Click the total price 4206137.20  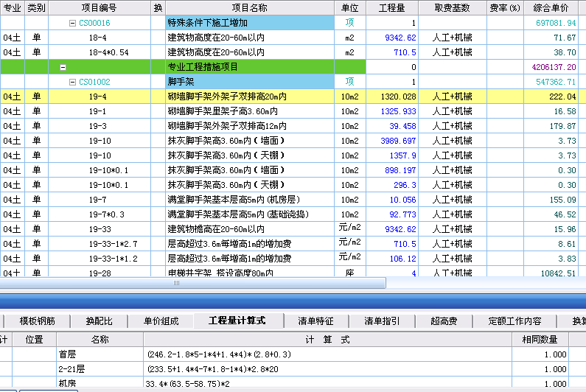pyautogui.click(x=554, y=67)
